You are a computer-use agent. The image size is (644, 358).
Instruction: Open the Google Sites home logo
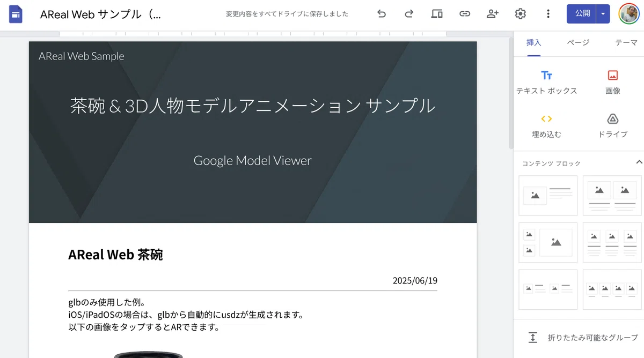(x=16, y=14)
